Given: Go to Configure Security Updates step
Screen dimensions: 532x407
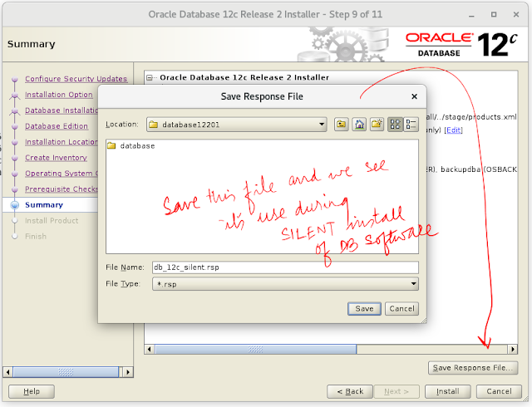Looking at the screenshot, I should (76, 79).
